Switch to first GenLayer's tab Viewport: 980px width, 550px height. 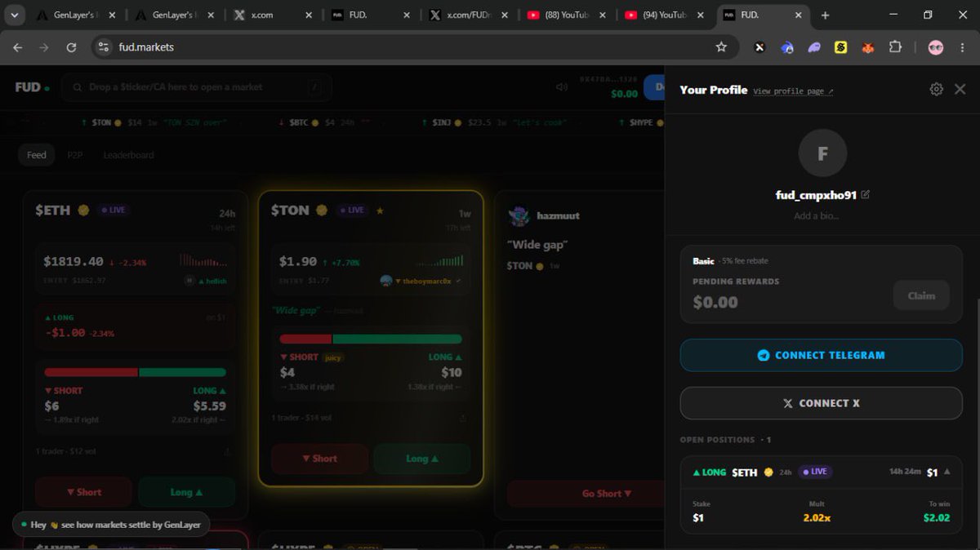coord(75,15)
